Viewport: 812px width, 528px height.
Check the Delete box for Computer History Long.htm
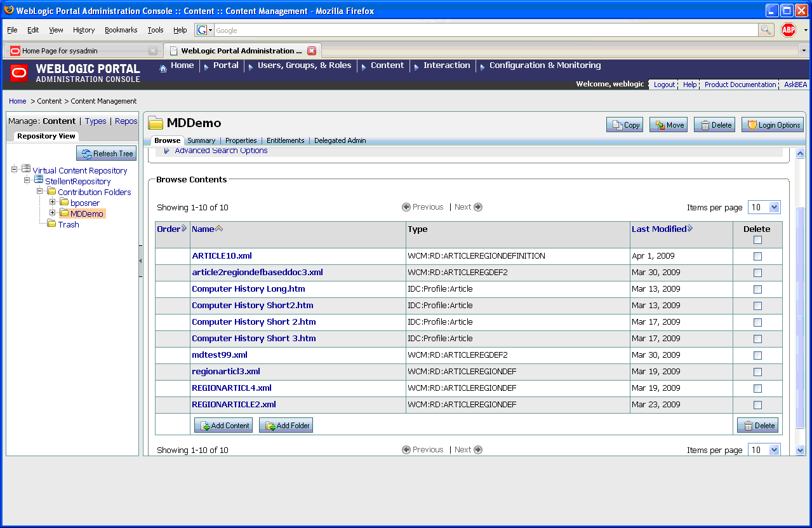pos(757,289)
